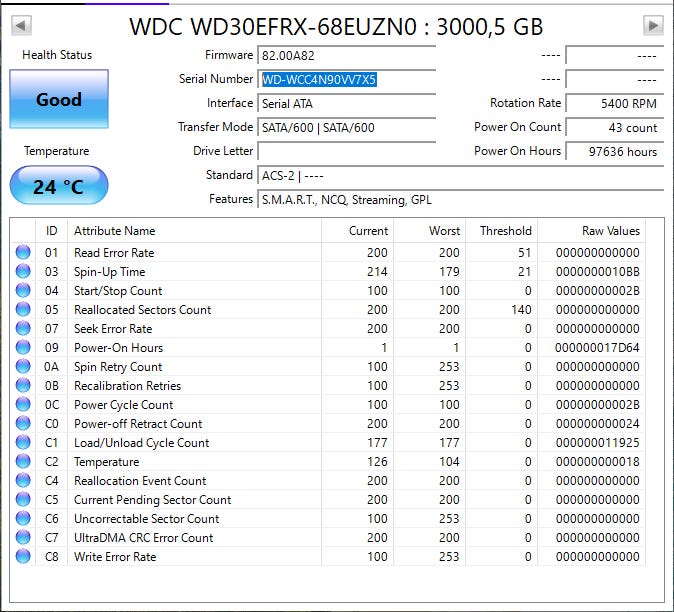
Task: Click the Raw Values column header
Action: point(591,231)
